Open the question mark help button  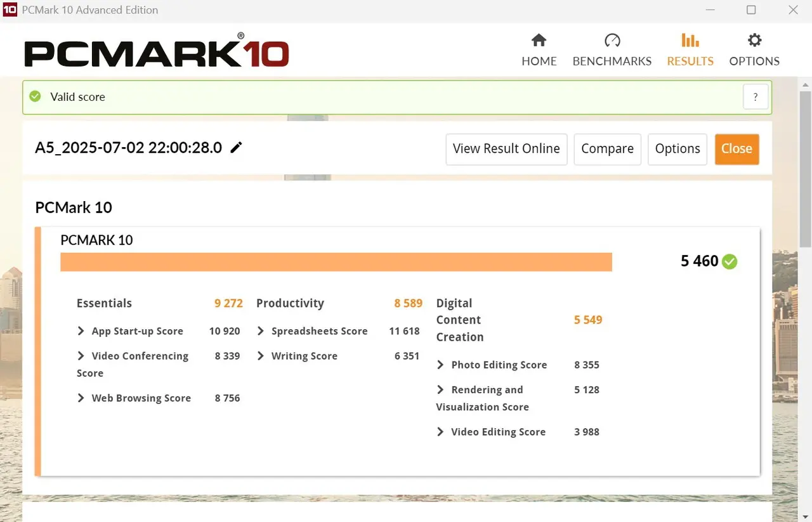(755, 97)
